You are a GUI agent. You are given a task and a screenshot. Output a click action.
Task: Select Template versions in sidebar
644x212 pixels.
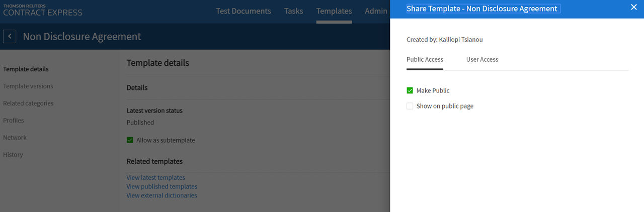point(28,86)
